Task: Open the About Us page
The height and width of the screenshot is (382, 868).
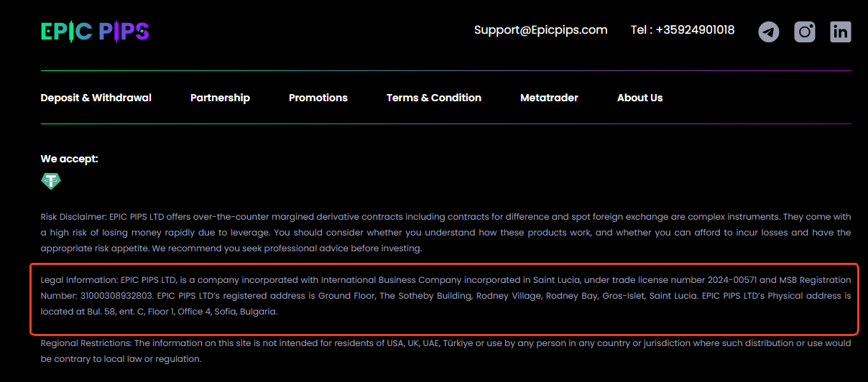Action: click(x=640, y=98)
